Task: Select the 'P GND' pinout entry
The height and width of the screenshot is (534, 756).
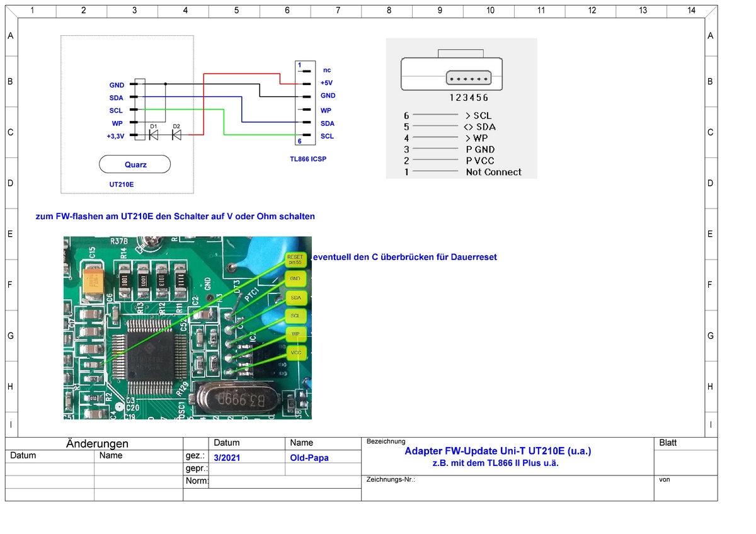Action: (x=480, y=149)
